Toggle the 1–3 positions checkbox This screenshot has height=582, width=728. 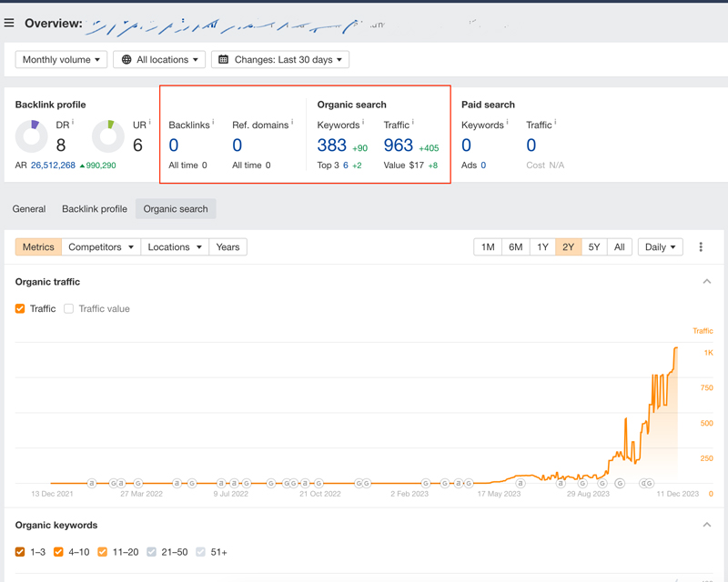coord(20,552)
